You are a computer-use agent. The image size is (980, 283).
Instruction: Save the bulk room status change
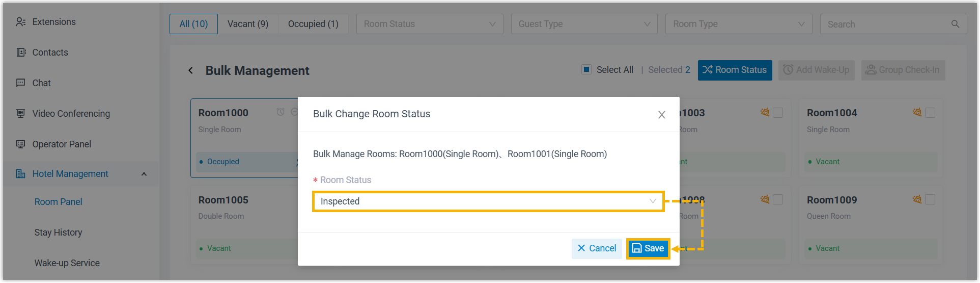coord(648,248)
